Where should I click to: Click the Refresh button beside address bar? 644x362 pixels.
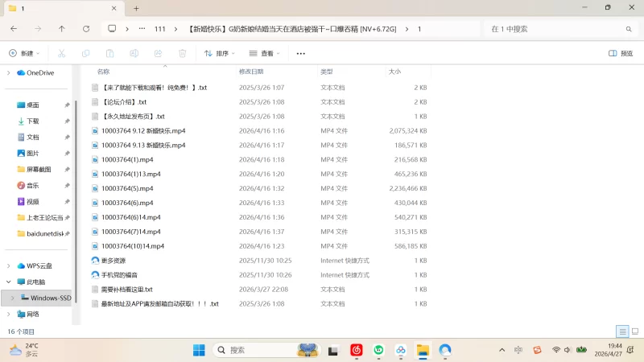(86, 29)
